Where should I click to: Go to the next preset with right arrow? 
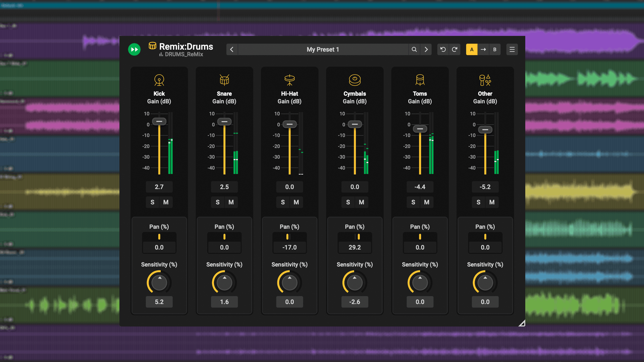click(x=426, y=49)
